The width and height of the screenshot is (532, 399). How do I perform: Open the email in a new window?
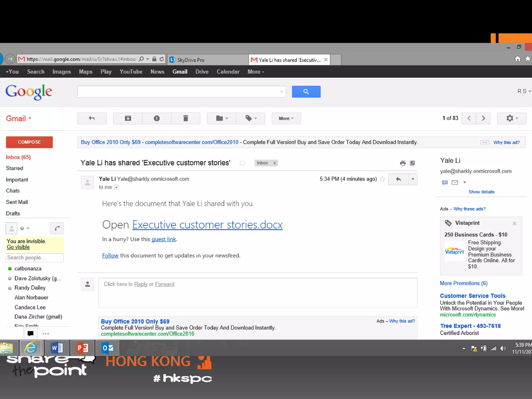(412, 163)
